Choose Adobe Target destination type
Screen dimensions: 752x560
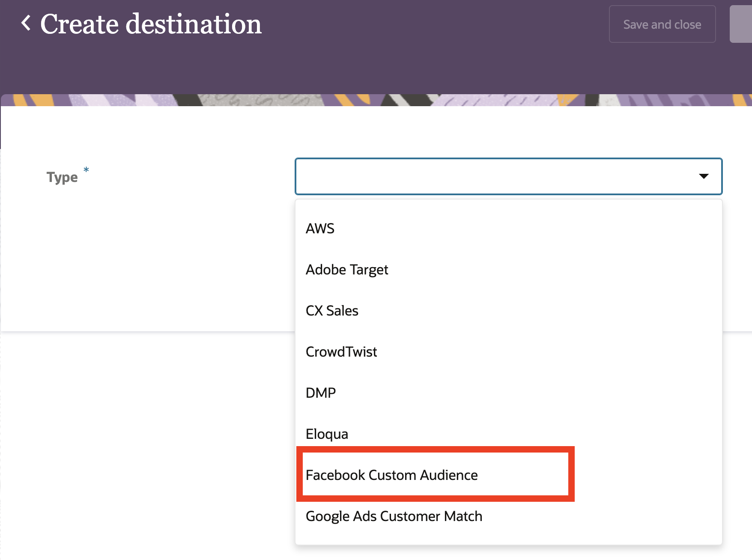point(508,270)
